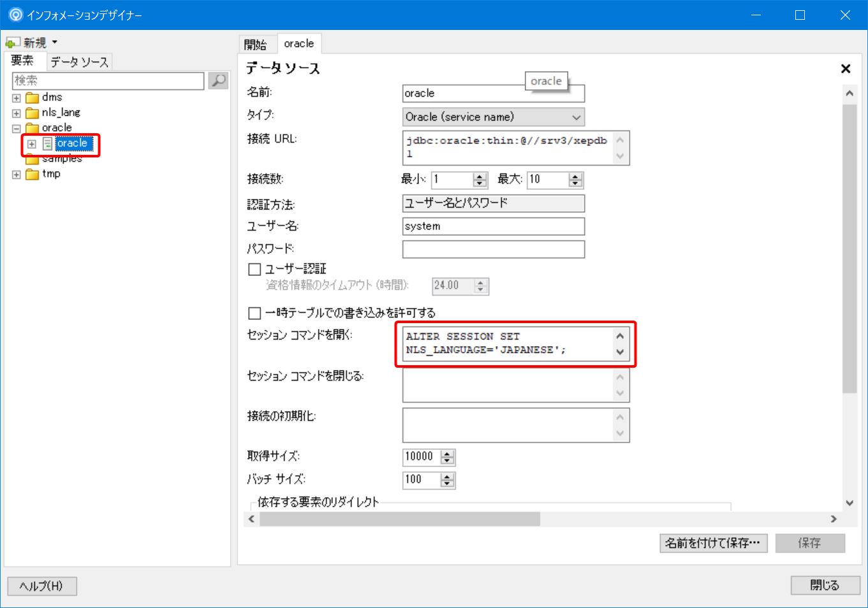Expand the oracle data source child node
The image size is (868, 608).
[32, 144]
